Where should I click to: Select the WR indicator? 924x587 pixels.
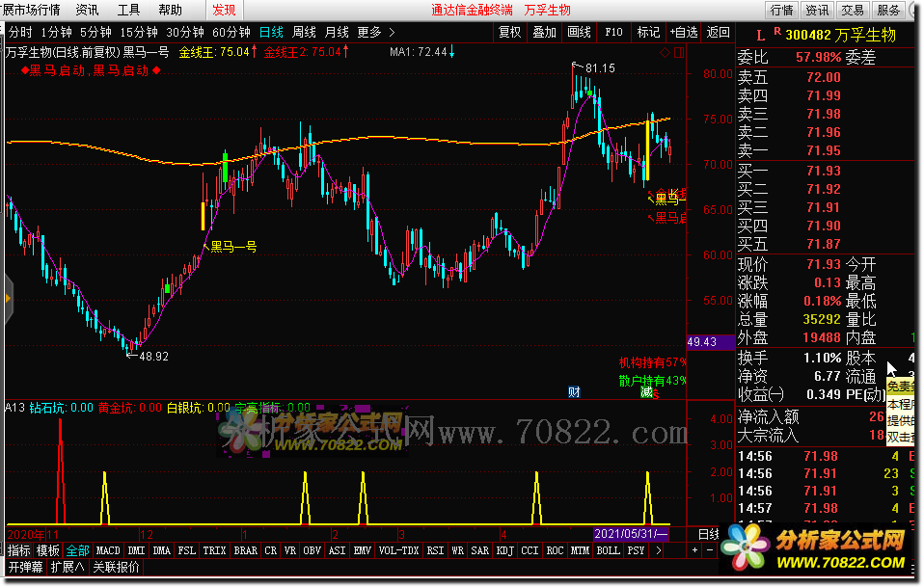click(x=457, y=550)
